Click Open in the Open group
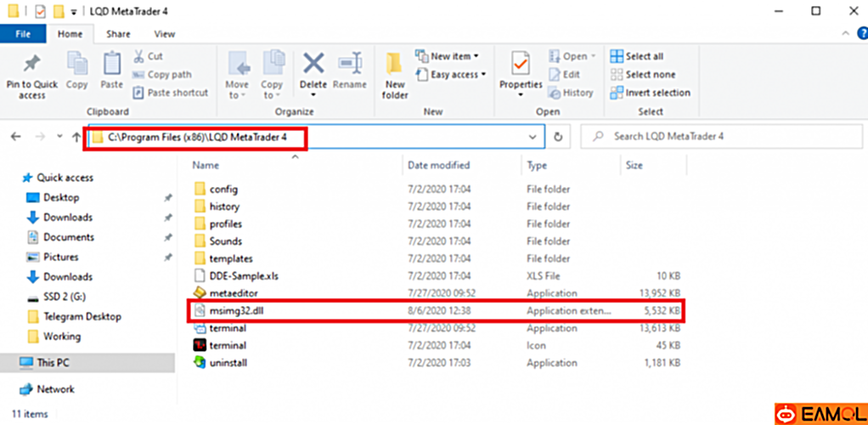 tap(572, 56)
